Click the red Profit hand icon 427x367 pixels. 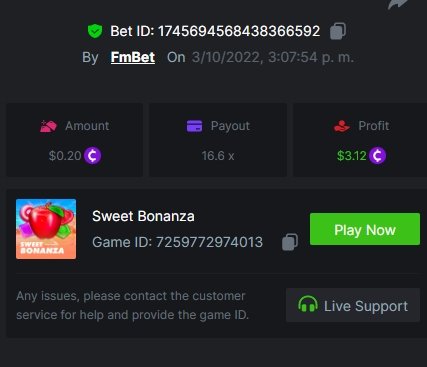(342, 126)
